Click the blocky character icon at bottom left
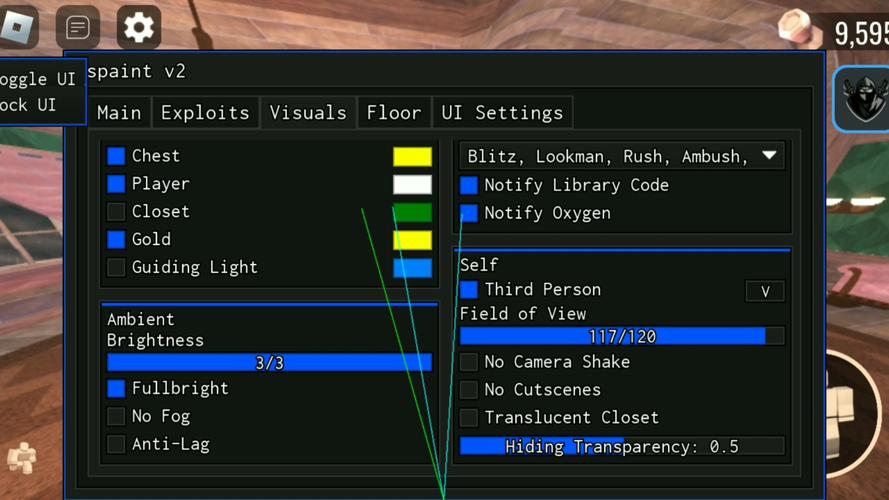 click(22, 457)
